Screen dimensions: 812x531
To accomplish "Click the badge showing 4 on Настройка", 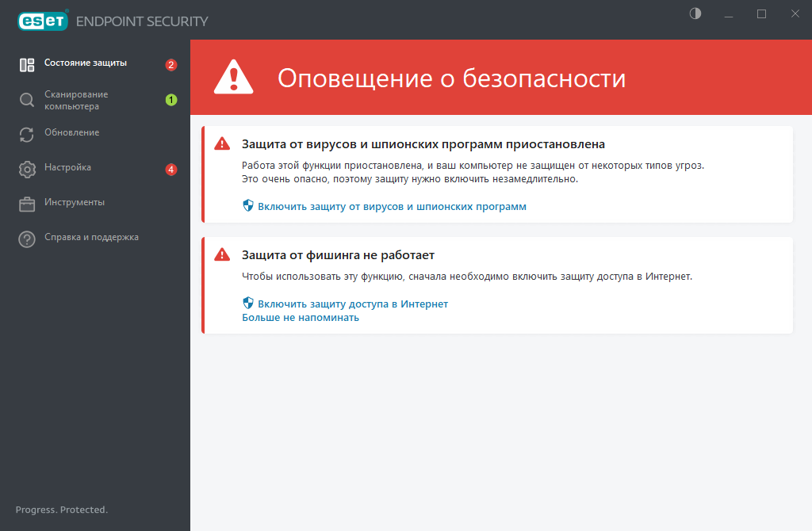I will tap(170, 168).
